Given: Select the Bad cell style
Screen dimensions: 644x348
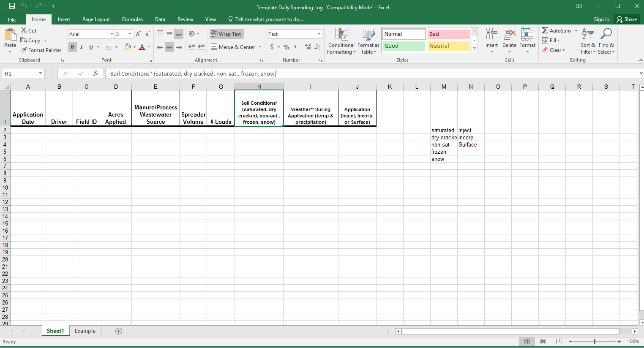Looking at the screenshot, I should click(448, 34).
